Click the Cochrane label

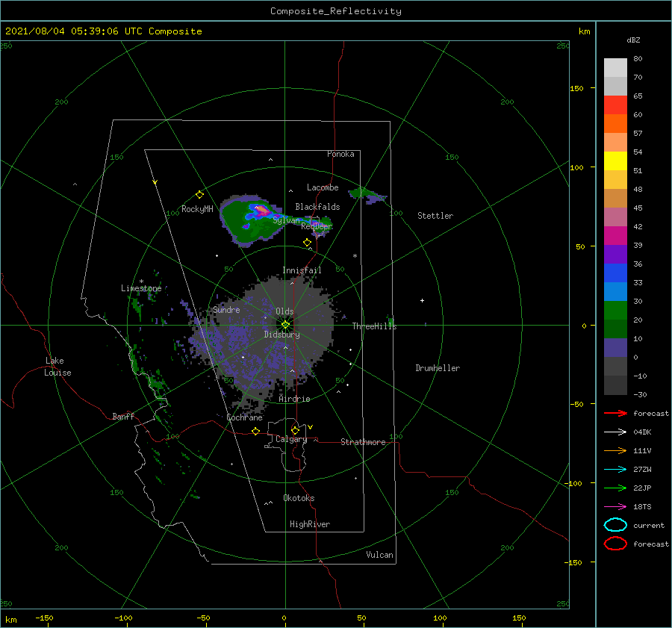[244, 417]
